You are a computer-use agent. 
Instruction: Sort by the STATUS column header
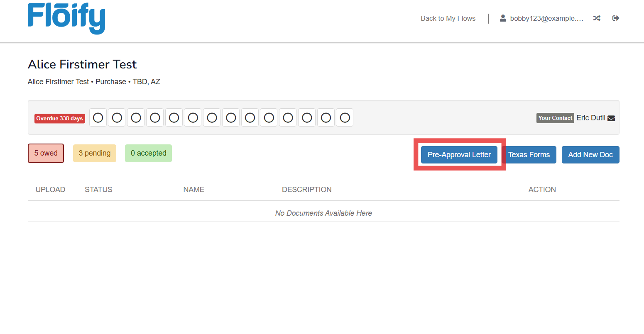coord(98,190)
